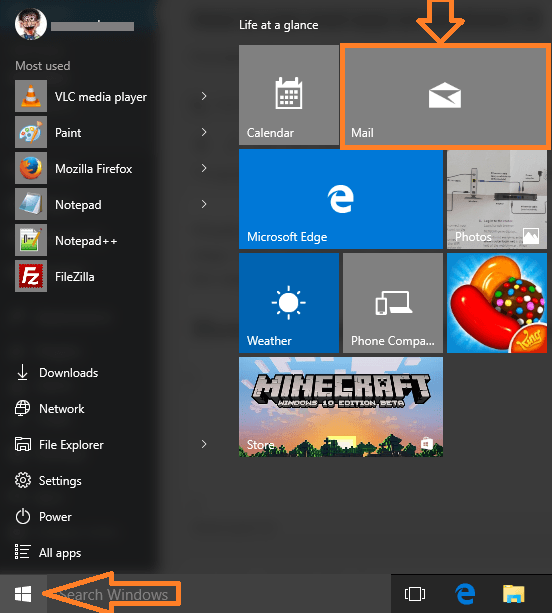Open the Microsoft Edge tile
This screenshot has height=613, width=552.
click(341, 199)
